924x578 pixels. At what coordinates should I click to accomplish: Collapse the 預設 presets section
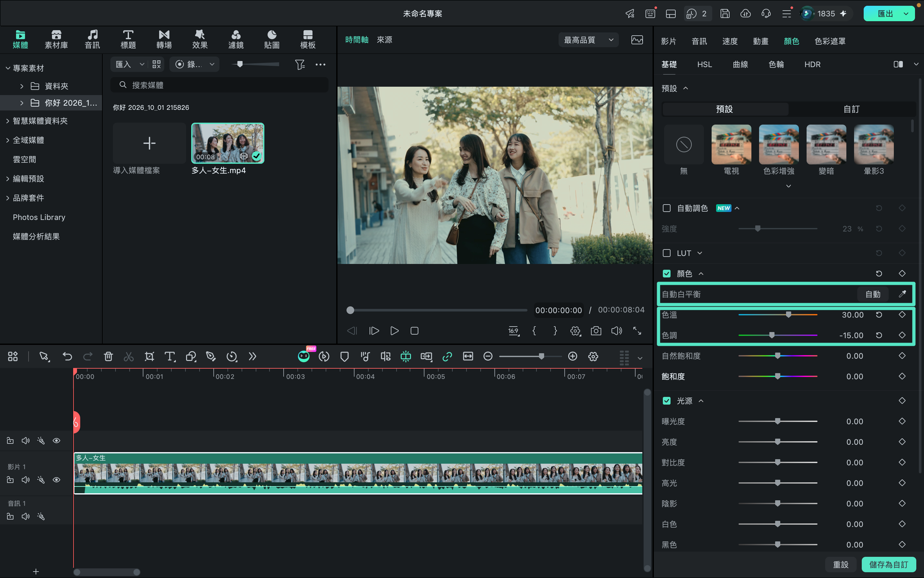[686, 88]
